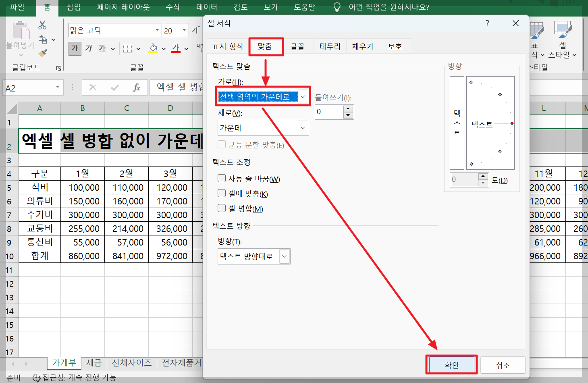Open the 가로(H) alignment dropdown
This screenshot has width=588, height=383.
coord(303,96)
